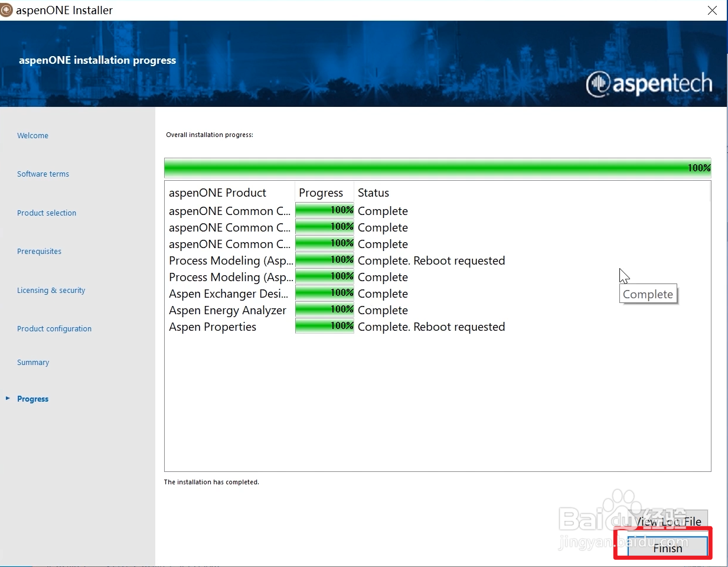The height and width of the screenshot is (567, 728).
Task: Select the Aspen Properties product name
Action: point(213,327)
